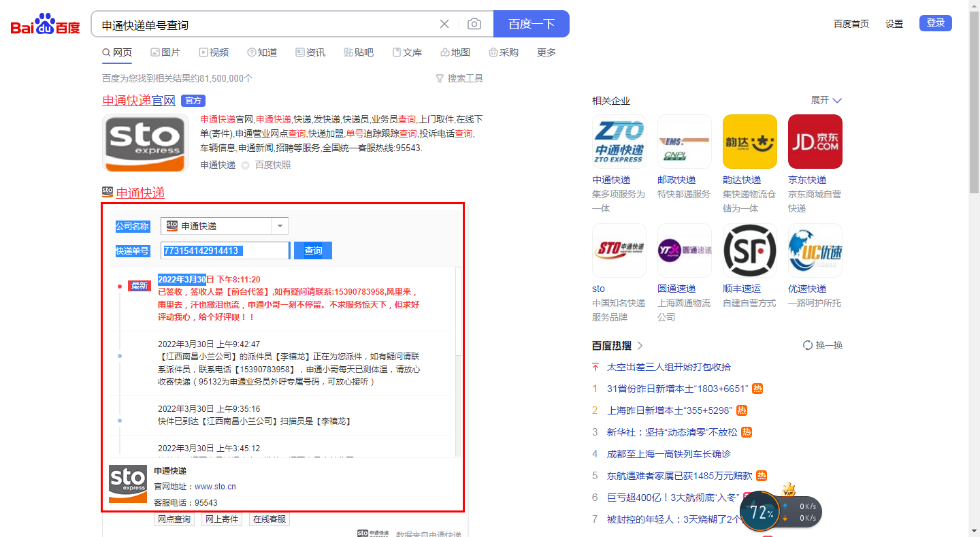Open the 韵达快递 yellow logo

[x=750, y=142]
